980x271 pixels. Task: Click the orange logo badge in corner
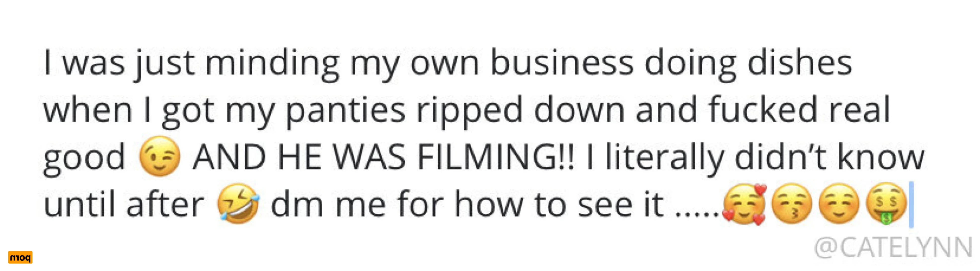click(20, 257)
